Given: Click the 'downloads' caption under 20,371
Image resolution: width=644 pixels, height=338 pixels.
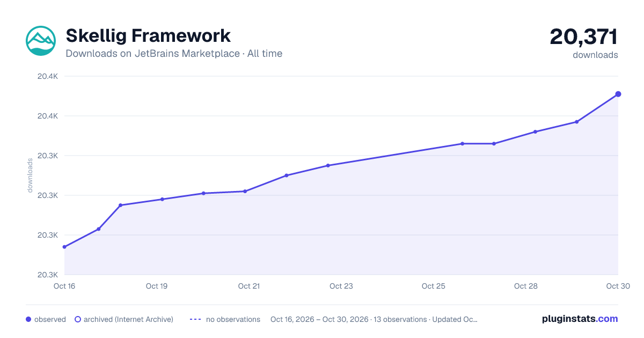Looking at the screenshot, I should point(595,55).
